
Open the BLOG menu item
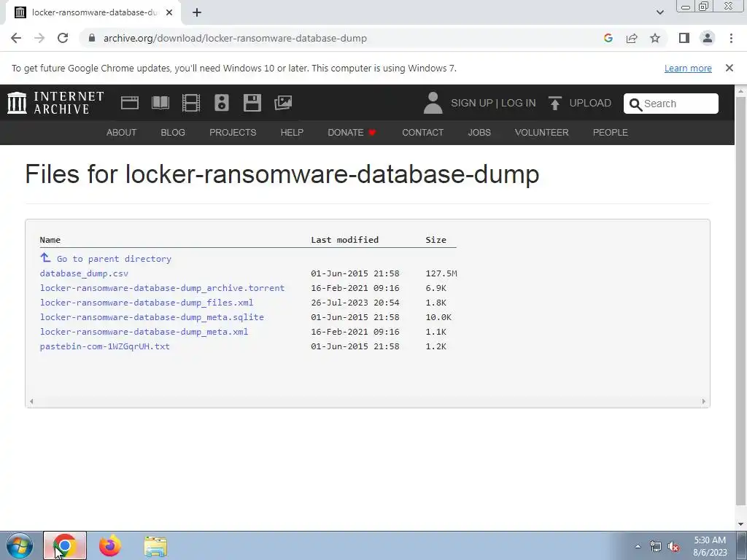coord(173,133)
